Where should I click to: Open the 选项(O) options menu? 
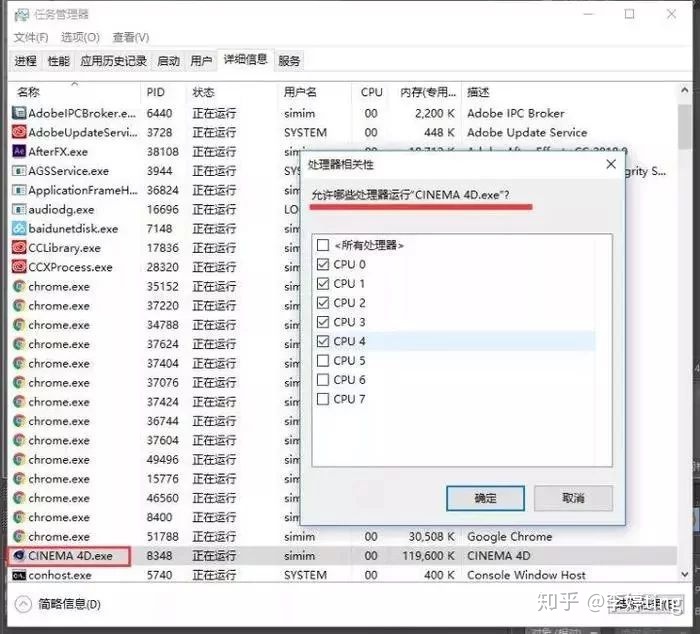coord(80,38)
